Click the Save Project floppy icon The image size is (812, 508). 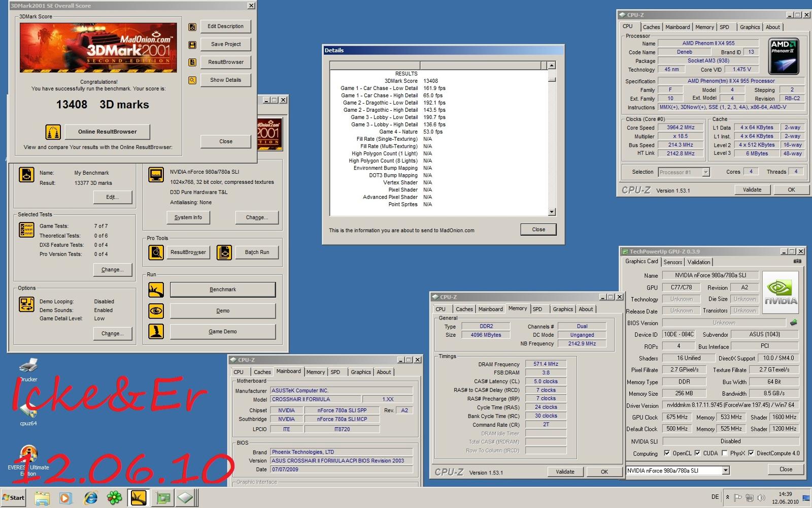click(192, 45)
